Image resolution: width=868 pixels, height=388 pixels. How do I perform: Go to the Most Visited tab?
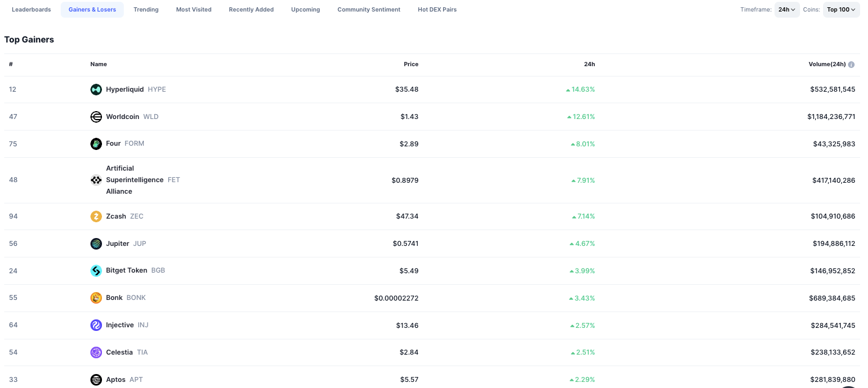coord(194,10)
